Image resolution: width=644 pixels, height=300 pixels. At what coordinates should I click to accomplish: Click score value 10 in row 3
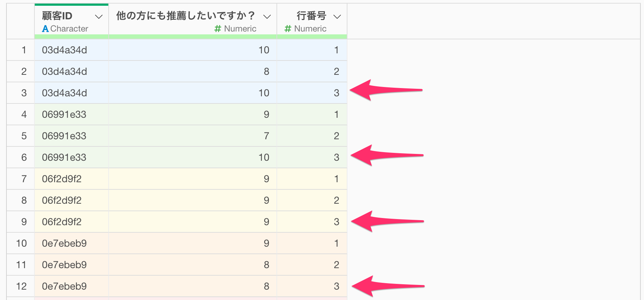[x=264, y=93]
